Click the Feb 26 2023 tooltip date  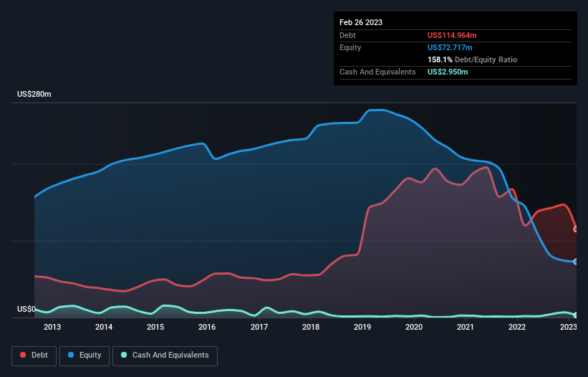point(361,22)
